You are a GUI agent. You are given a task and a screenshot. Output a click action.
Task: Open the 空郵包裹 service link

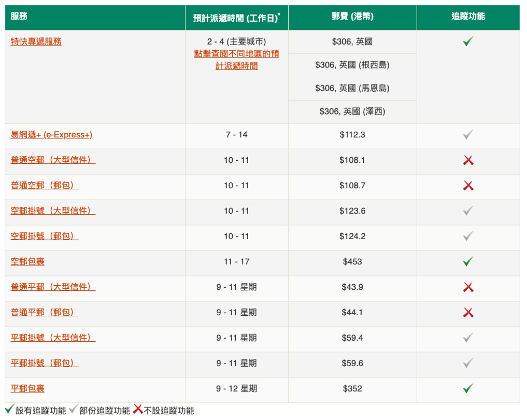pos(27,262)
